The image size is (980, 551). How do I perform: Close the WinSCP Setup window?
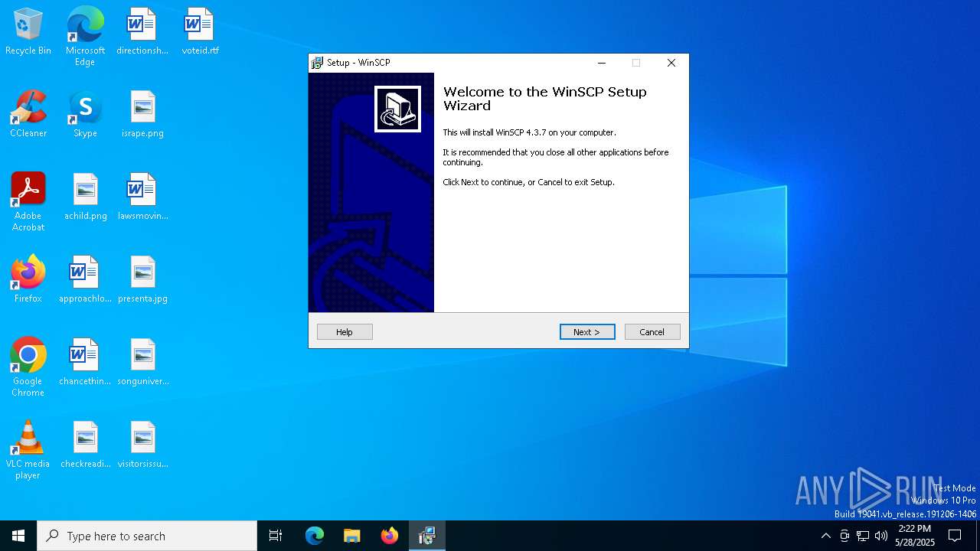click(671, 63)
